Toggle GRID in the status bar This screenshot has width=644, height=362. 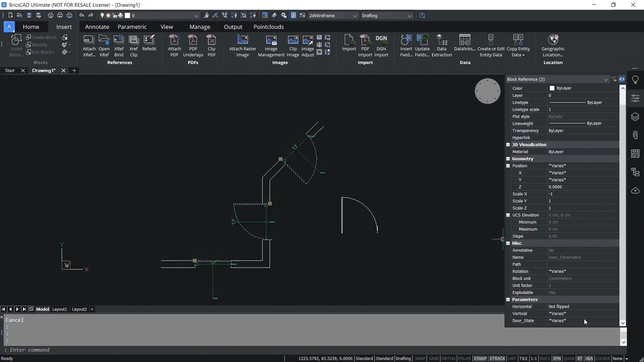point(434,358)
